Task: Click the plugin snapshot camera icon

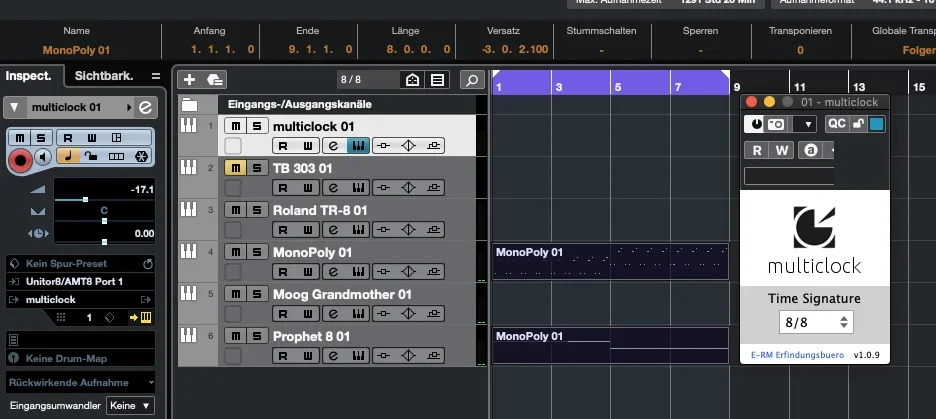Action: coord(776,124)
